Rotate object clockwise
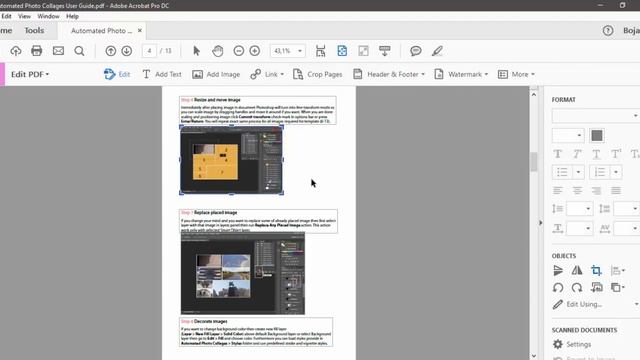This screenshot has height=360, width=640. tap(577, 287)
